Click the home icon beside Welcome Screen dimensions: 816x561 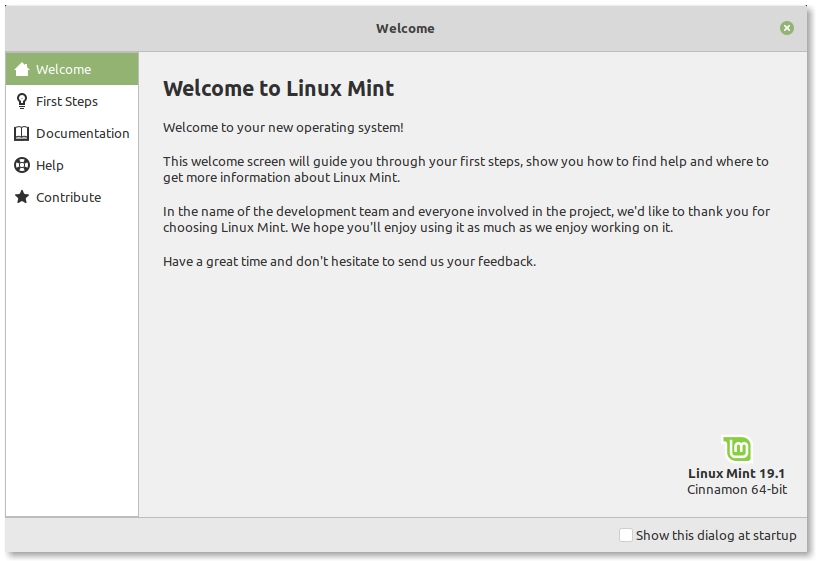[x=22, y=70]
